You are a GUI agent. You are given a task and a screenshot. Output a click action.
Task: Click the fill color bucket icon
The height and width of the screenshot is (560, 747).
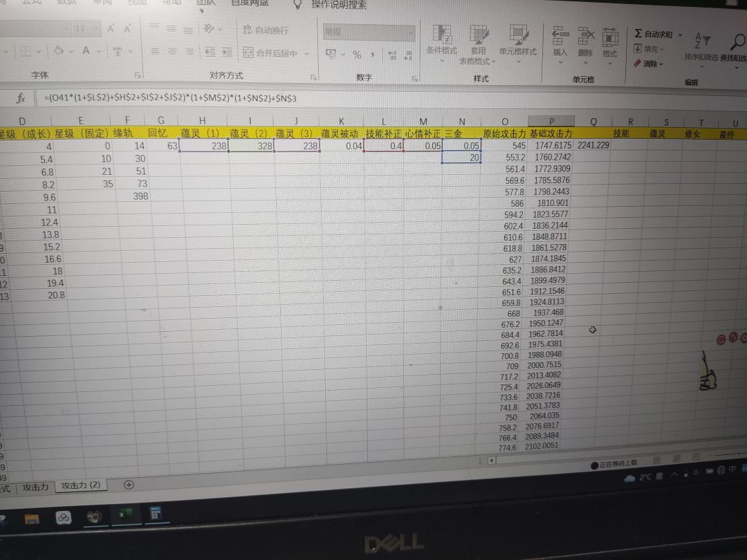pos(59,50)
